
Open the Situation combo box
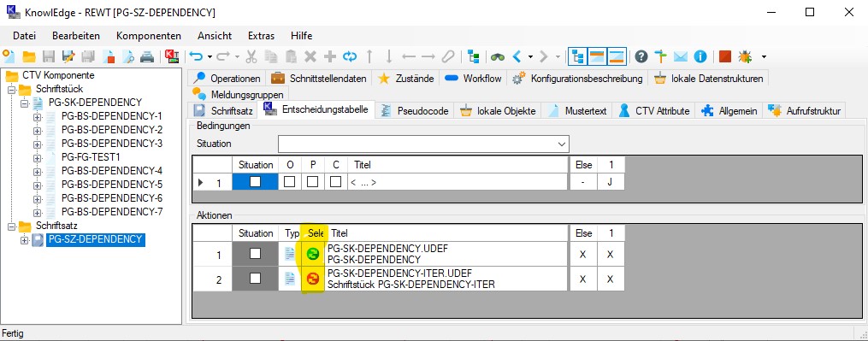click(423, 144)
